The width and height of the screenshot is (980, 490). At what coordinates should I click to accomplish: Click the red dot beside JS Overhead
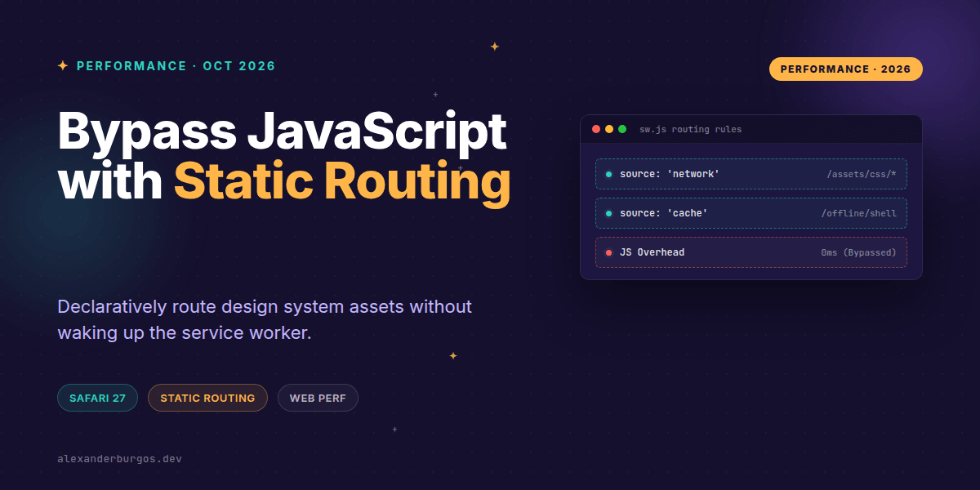pyautogui.click(x=608, y=252)
